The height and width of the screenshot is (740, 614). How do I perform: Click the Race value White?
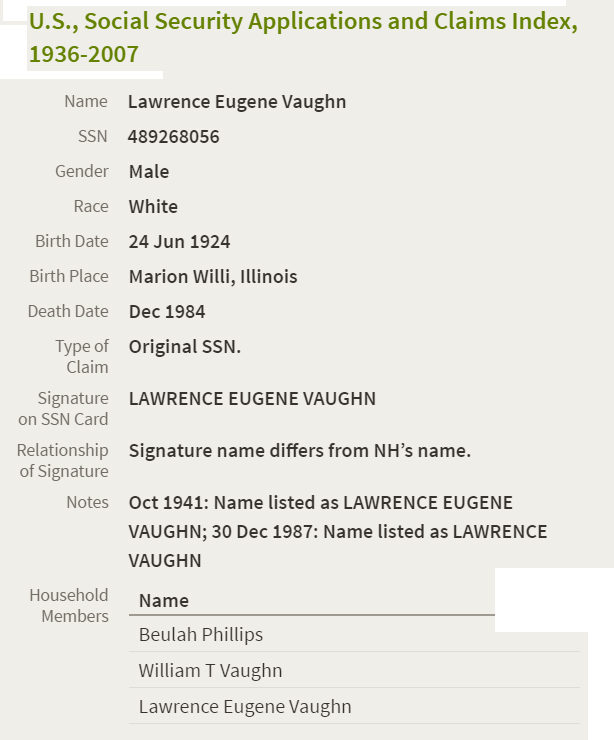(153, 207)
